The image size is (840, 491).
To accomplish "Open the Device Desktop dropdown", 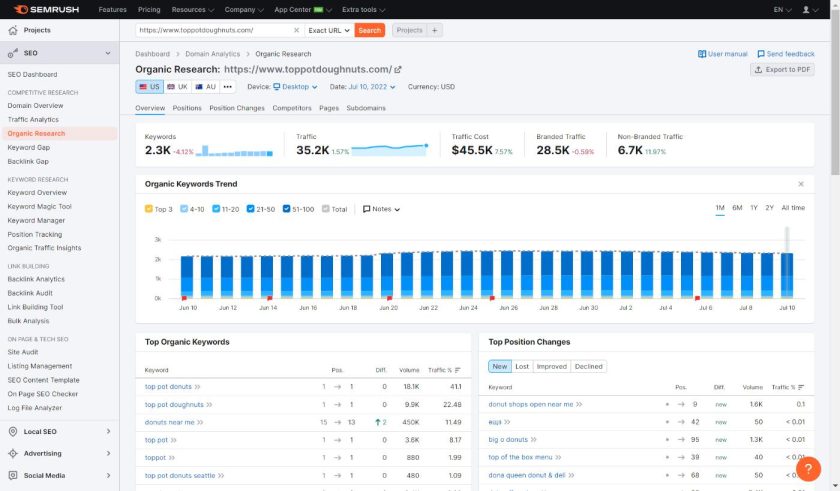I will [x=295, y=87].
